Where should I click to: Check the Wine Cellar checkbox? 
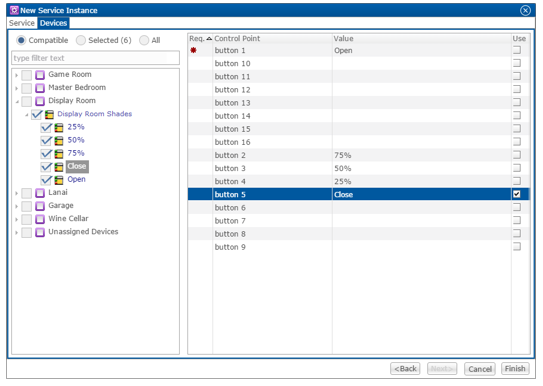tap(27, 219)
